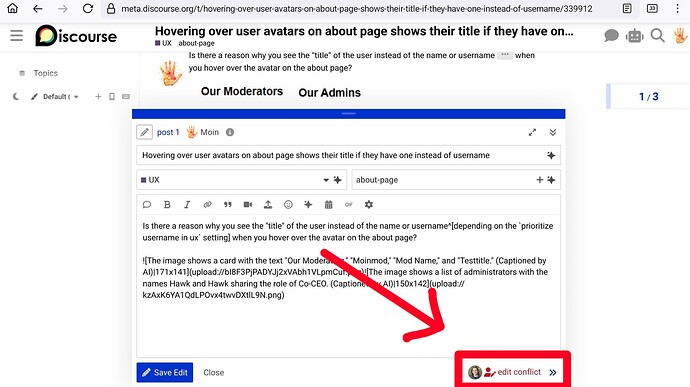
Task: Click the URL address bar
Action: tap(356, 9)
